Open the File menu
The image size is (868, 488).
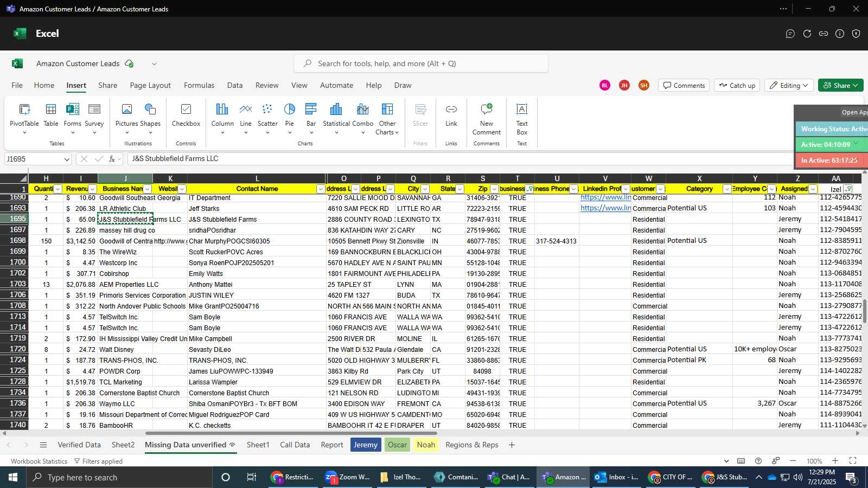tap(17, 85)
